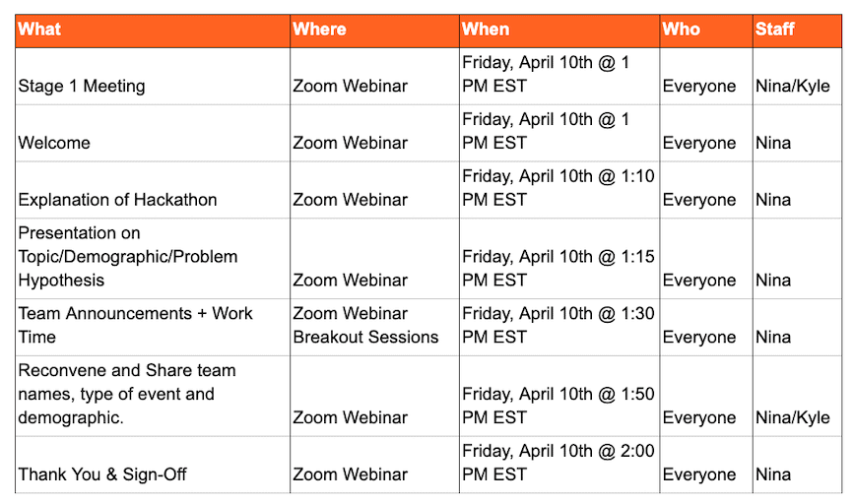Select the "Stage 1 Meeting" cell

click(x=153, y=76)
